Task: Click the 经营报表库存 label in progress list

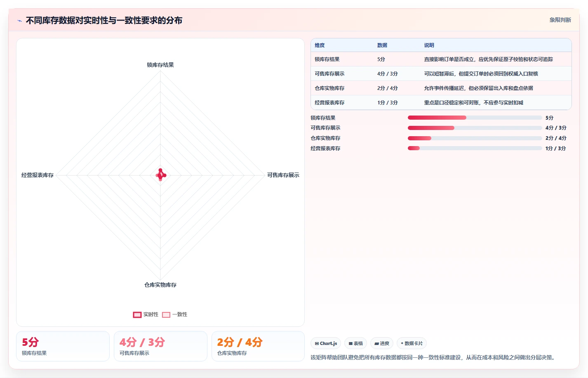Action: (x=325, y=148)
